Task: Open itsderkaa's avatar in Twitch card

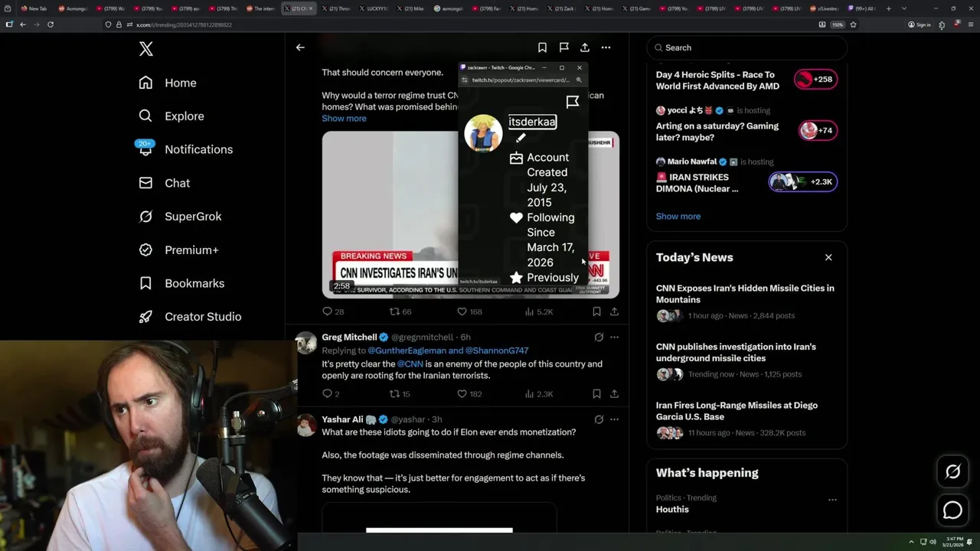Action: 483,134
